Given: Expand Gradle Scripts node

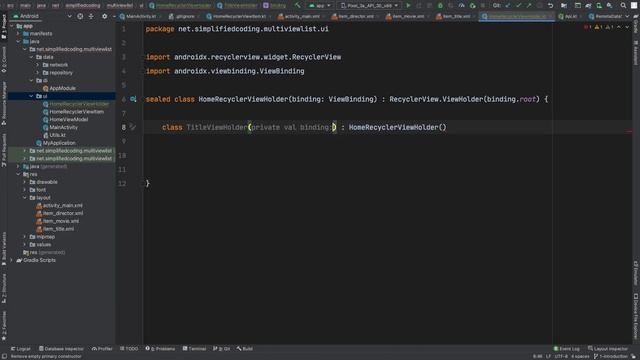Looking at the screenshot, I should (x=12, y=260).
